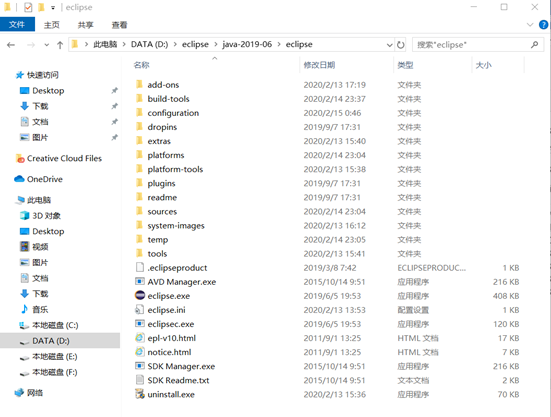
Task: Navigate back with the back arrow
Action: coord(11,45)
